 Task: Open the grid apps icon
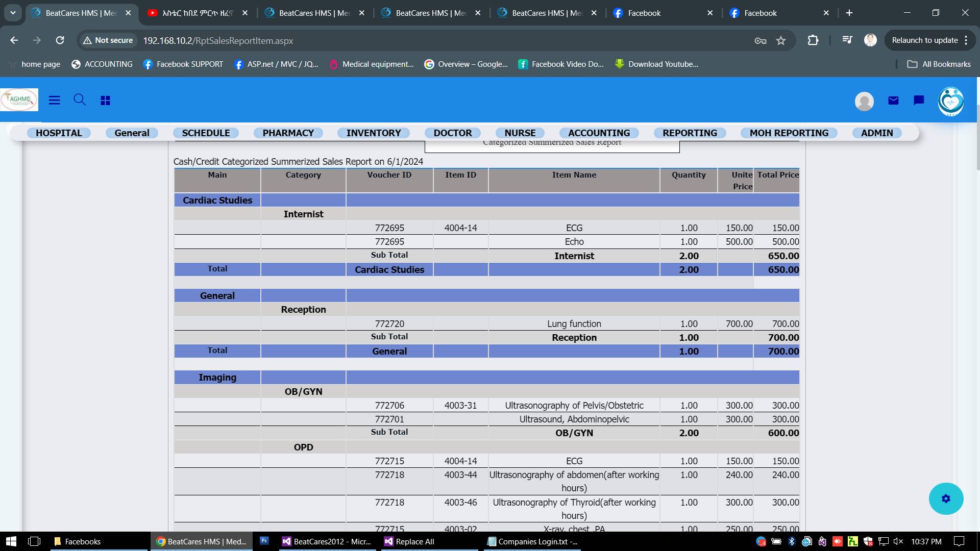pyautogui.click(x=105, y=101)
